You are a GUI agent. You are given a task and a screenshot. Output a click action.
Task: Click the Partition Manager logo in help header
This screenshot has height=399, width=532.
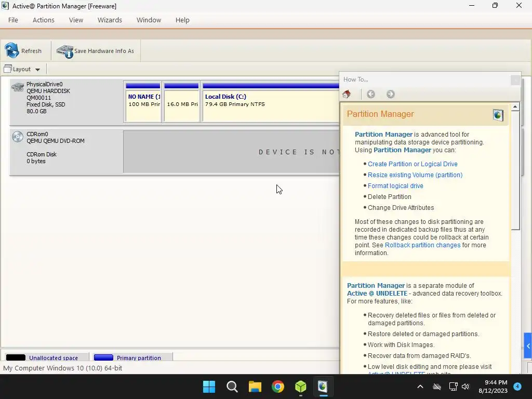[498, 115]
